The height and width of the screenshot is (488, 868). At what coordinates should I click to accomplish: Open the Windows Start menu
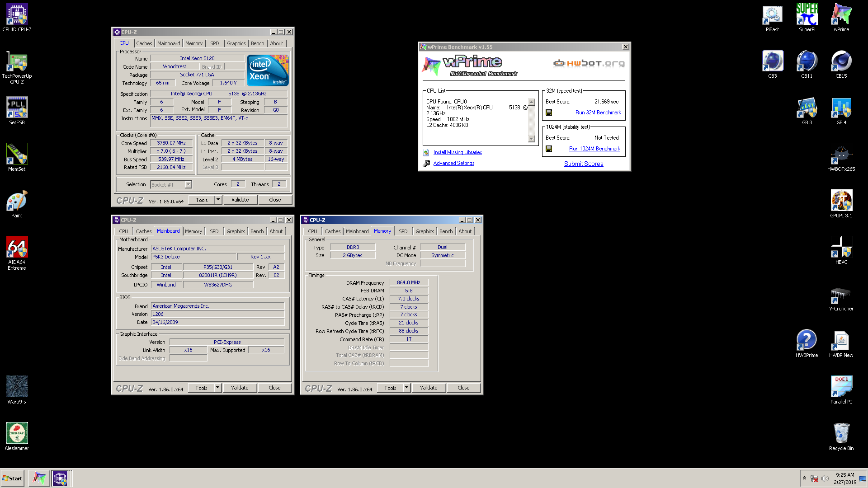[x=13, y=478]
